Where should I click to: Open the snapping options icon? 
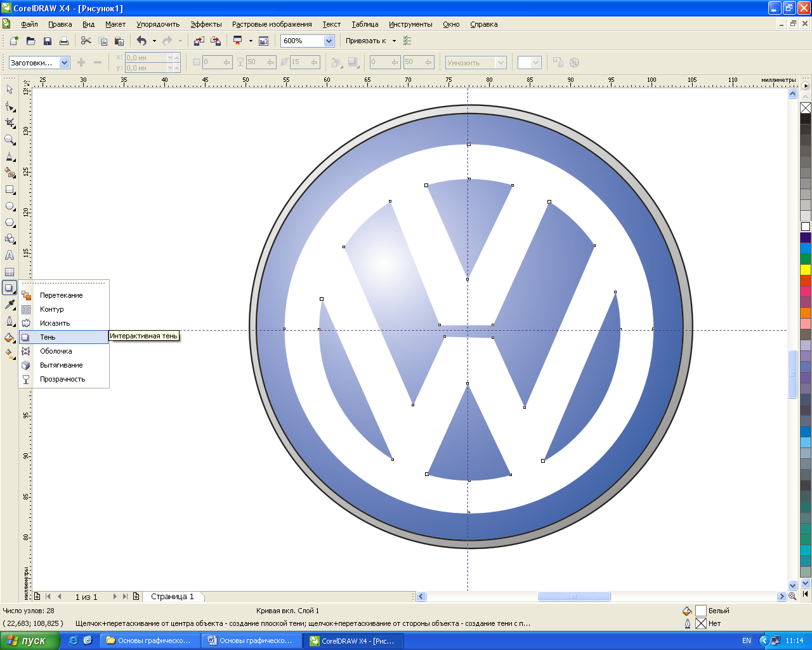(407, 41)
